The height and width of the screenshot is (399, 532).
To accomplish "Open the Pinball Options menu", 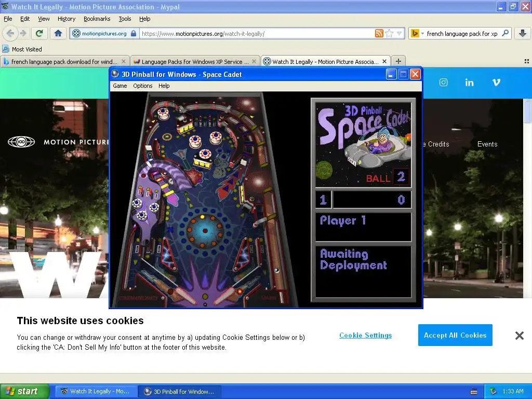I will click(x=142, y=86).
